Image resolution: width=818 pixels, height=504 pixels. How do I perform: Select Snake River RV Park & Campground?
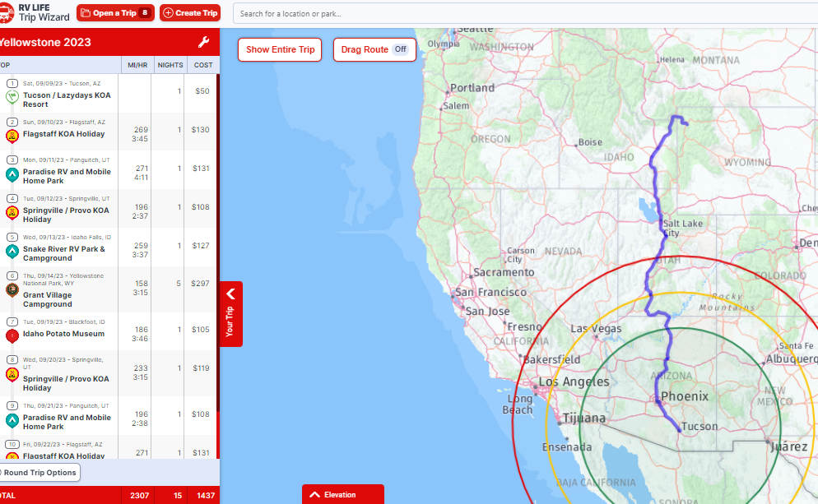[x=63, y=253]
